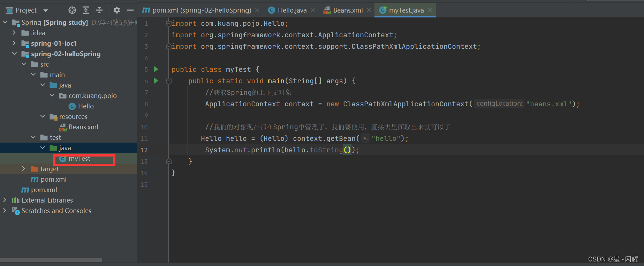This screenshot has height=266, width=644.
Task: Collapse the Spring root project node
Action: coord(5,22)
